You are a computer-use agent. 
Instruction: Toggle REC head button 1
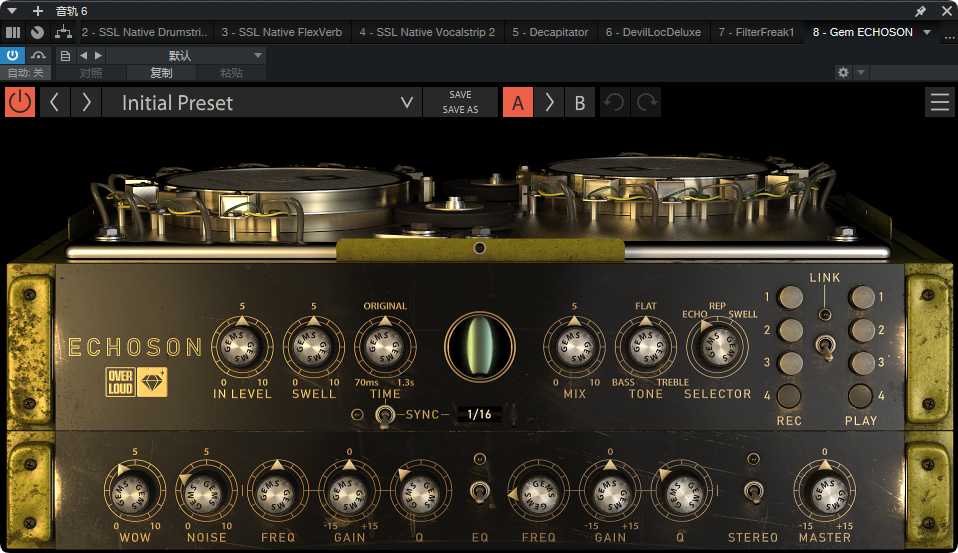(x=789, y=298)
